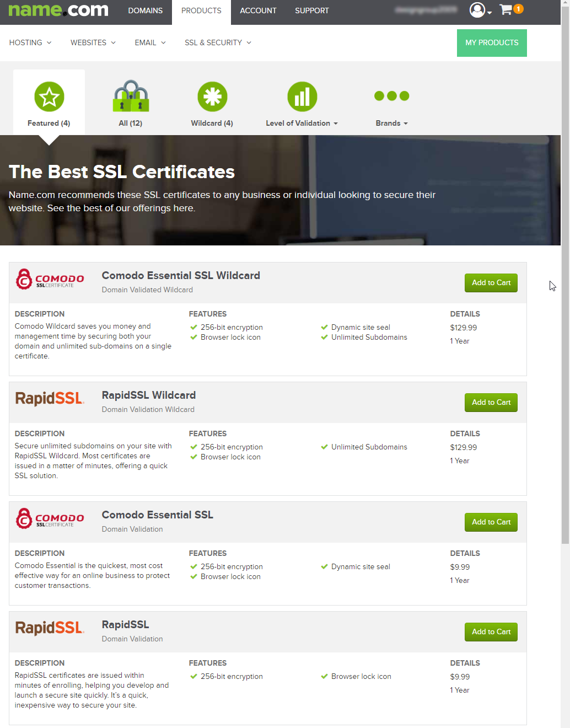Add Comodo Essential SSL to cart
Image resolution: width=570 pixels, height=728 pixels.
coord(491,522)
